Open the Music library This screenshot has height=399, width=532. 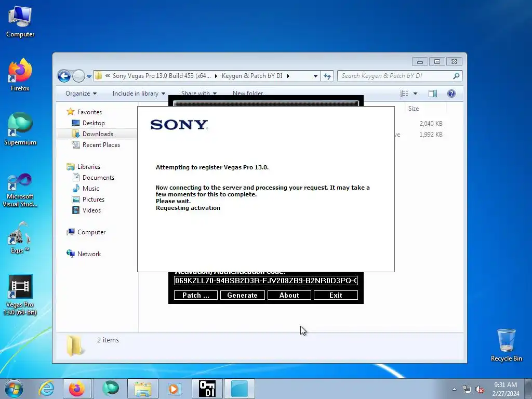[90, 188]
